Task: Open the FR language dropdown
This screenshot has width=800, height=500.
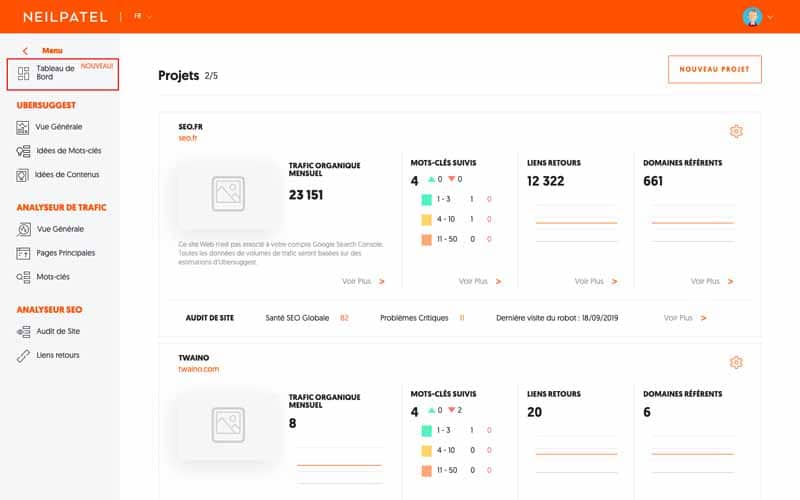Action: (142, 16)
